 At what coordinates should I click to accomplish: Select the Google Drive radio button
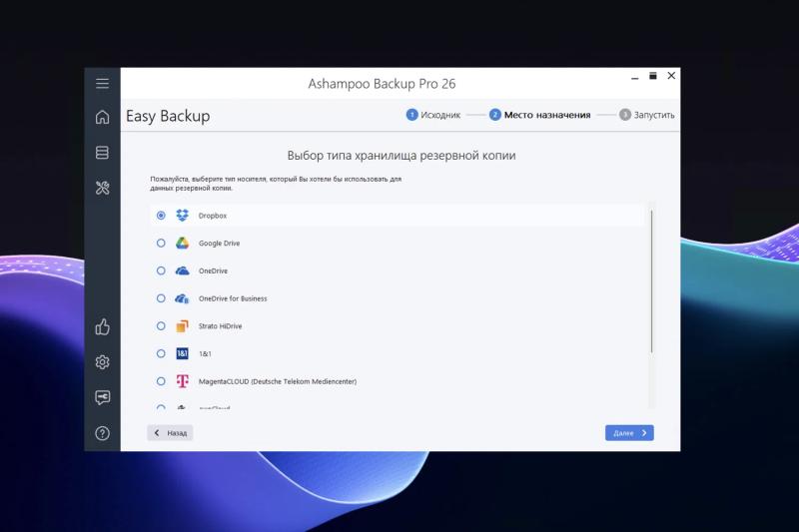[x=161, y=244]
